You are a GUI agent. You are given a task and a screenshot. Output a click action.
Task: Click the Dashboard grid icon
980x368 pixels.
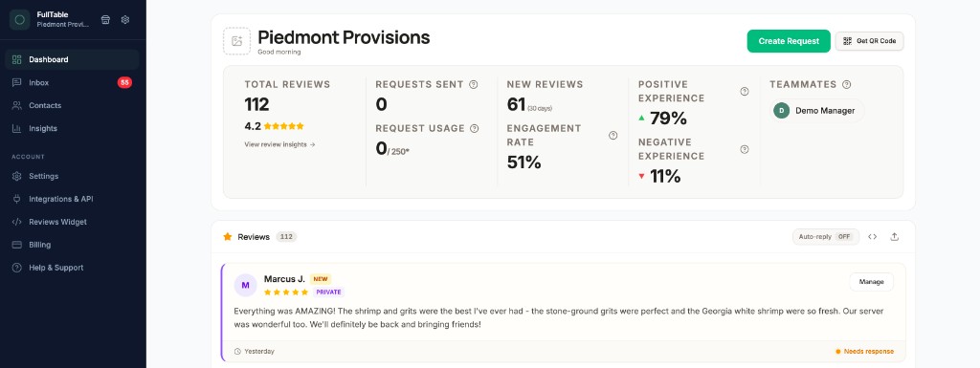coord(17,60)
